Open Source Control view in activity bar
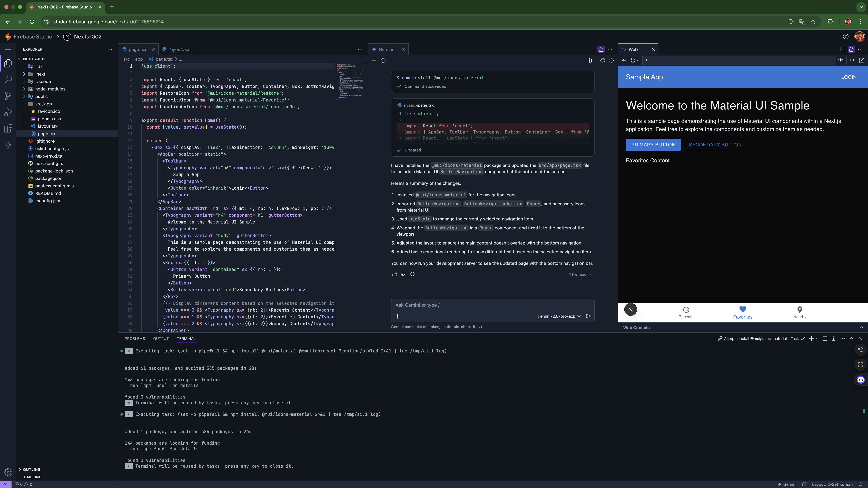This screenshot has height=488, width=868. click(8, 96)
